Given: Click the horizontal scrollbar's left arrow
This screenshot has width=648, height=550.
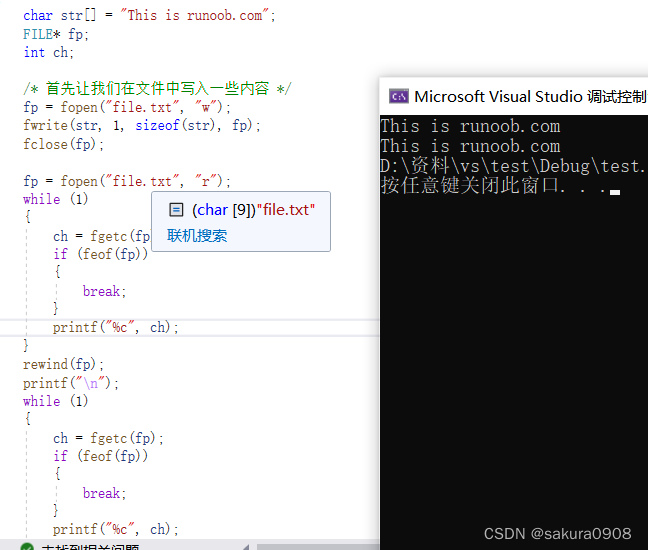Looking at the screenshot, I should coord(246,547).
